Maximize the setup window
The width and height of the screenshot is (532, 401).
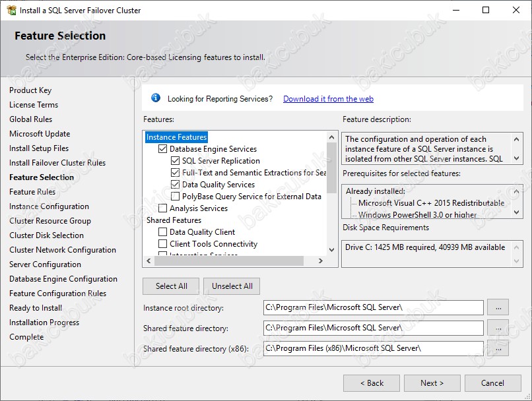[x=486, y=10]
